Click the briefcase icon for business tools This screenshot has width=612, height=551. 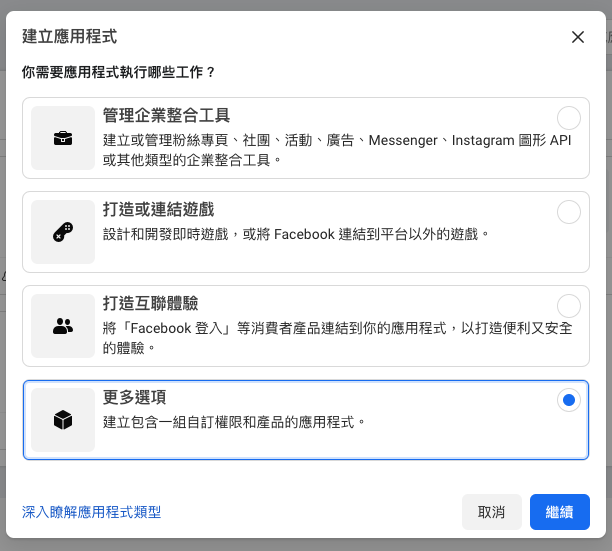pos(63,138)
